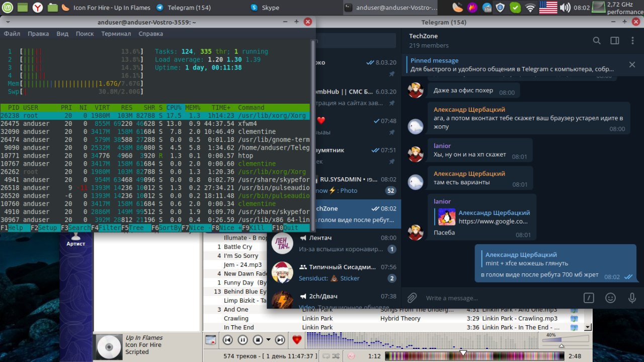Search within the TechZone chat
644x362 pixels.
tap(597, 41)
